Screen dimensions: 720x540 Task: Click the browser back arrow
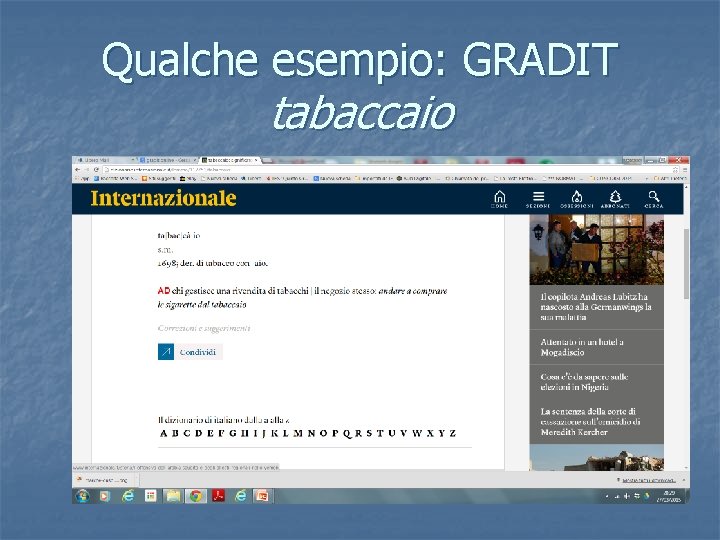point(78,170)
